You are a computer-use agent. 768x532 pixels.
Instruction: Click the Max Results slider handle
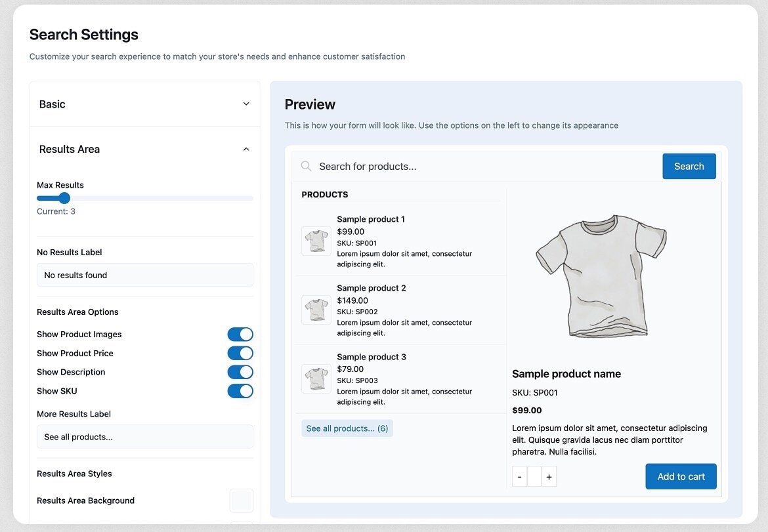point(64,198)
